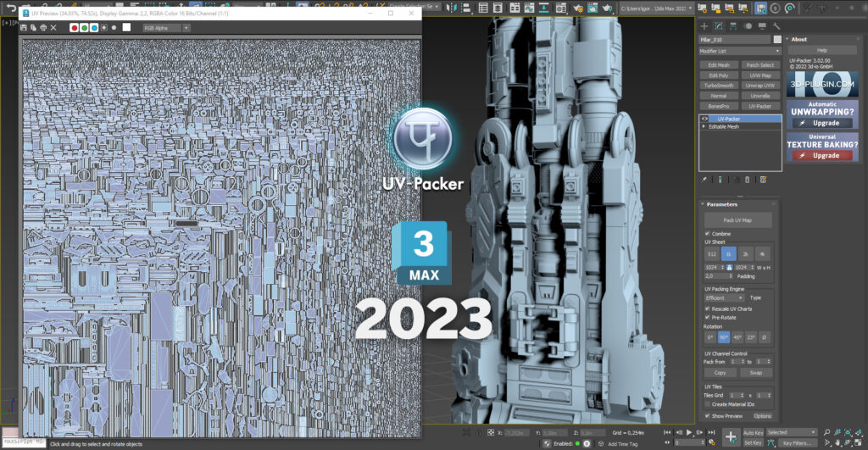Toggle the width-height lock icon
Viewport: 868px width, 450px height.
(x=730, y=267)
